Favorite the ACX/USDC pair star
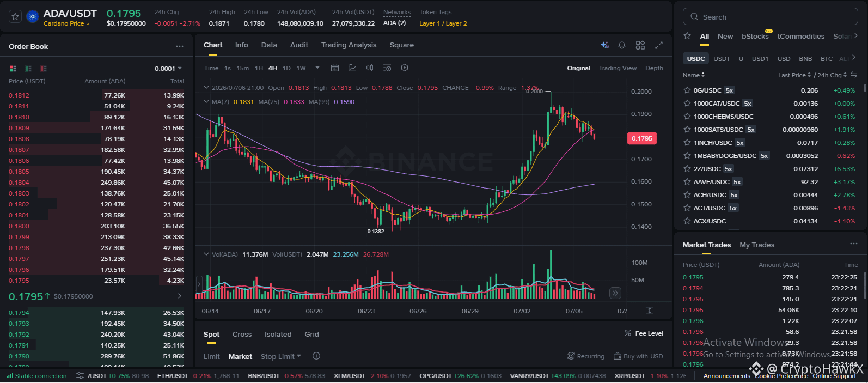The height and width of the screenshot is (383, 868). point(687,221)
